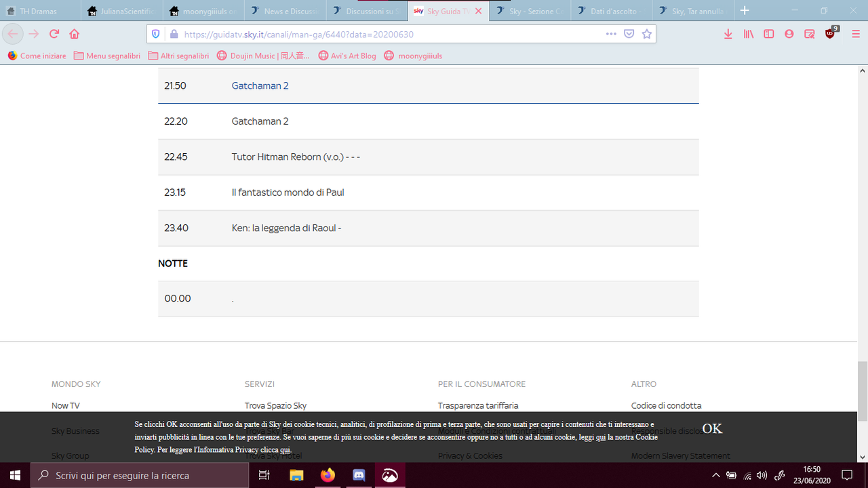868x488 pixels.
Task: Click the Windows taskbar search box
Action: [140, 475]
